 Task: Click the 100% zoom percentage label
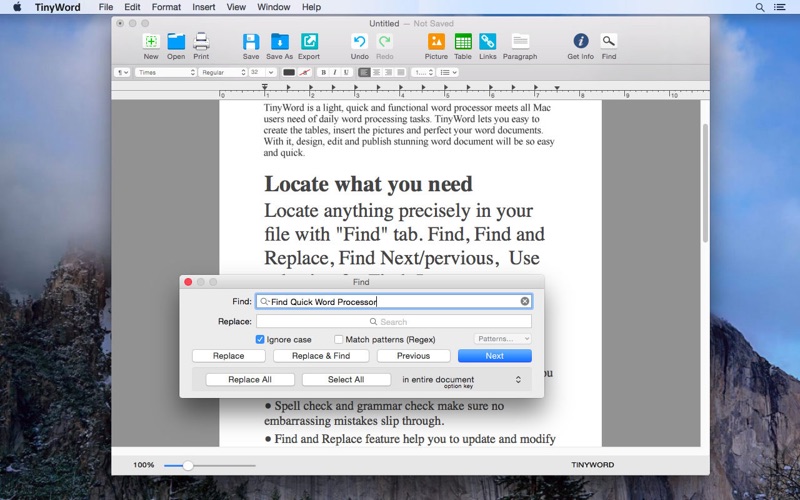click(143, 465)
